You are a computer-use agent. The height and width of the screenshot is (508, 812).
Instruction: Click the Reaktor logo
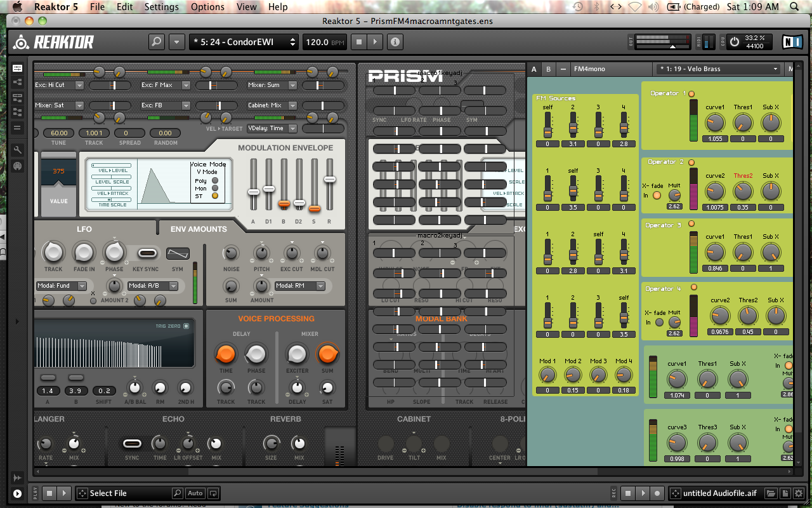pyautogui.click(x=53, y=42)
